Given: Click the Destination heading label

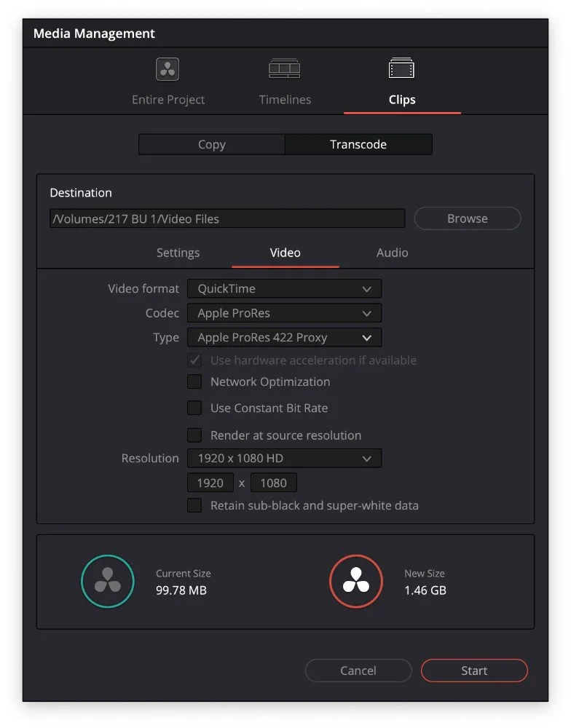Looking at the screenshot, I should (x=81, y=193).
